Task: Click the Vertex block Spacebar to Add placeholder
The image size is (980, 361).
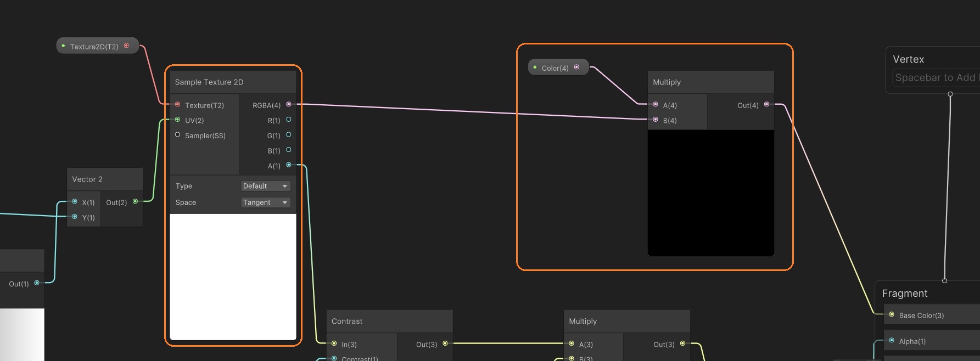Action: click(935, 78)
